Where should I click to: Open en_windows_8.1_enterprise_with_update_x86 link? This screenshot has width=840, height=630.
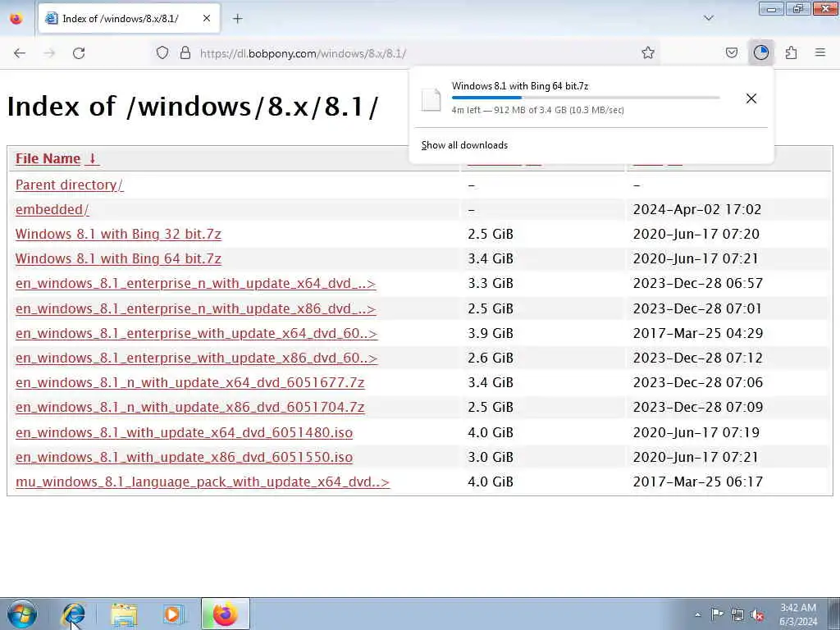pos(196,358)
